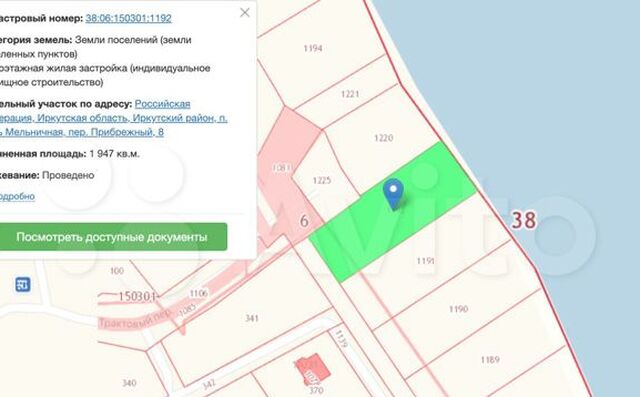Select parcel 1190 on the map

(x=458, y=309)
